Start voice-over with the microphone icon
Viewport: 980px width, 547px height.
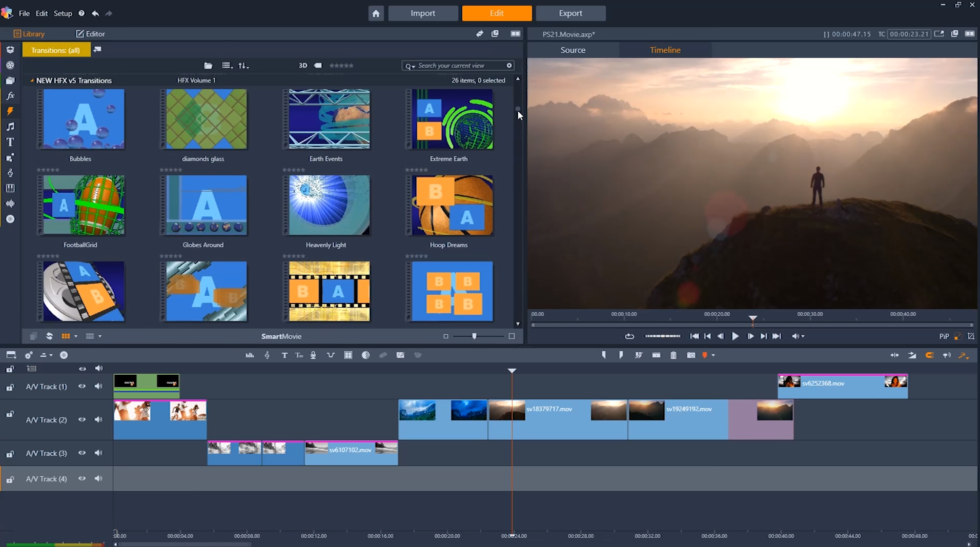[313, 355]
